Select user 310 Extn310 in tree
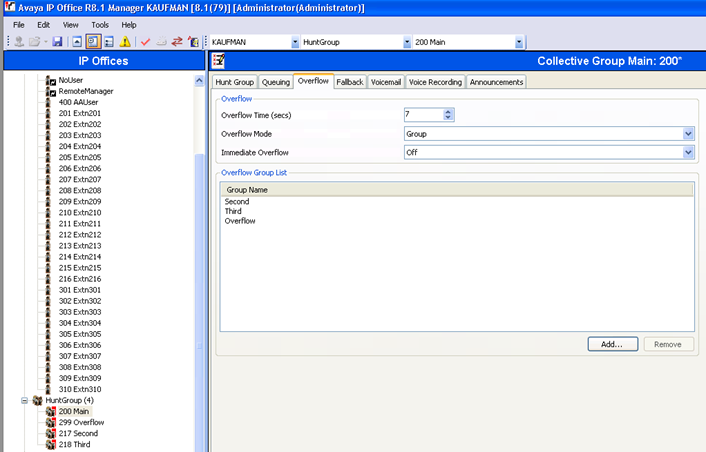 [x=80, y=389]
